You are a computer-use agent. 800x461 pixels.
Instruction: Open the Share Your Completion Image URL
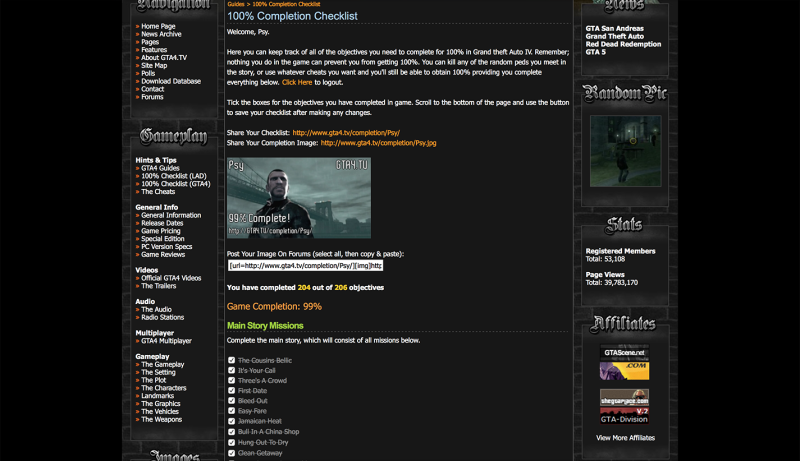pos(378,143)
